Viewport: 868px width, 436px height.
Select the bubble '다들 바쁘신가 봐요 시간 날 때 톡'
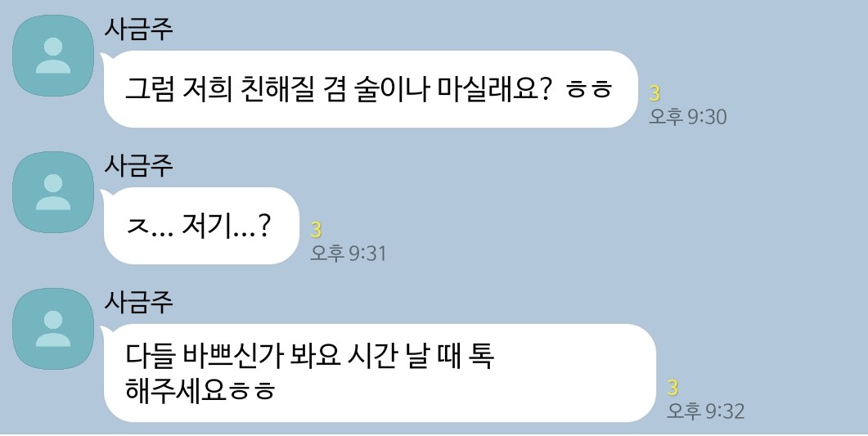pos(380,373)
